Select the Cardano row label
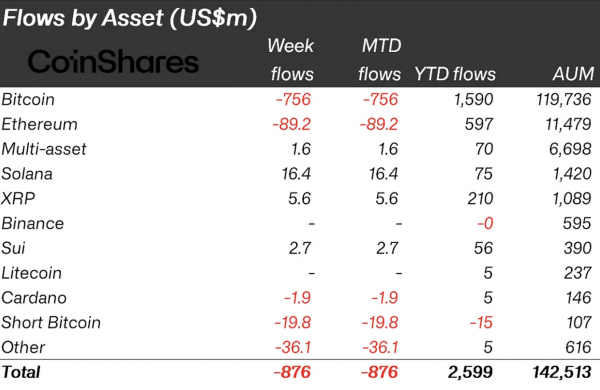The height and width of the screenshot is (390, 600). pos(34,298)
